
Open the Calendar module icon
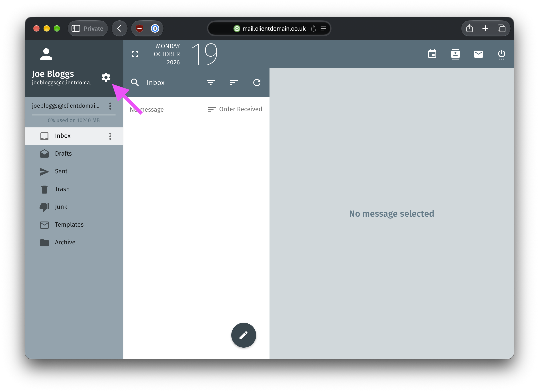[x=432, y=54]
